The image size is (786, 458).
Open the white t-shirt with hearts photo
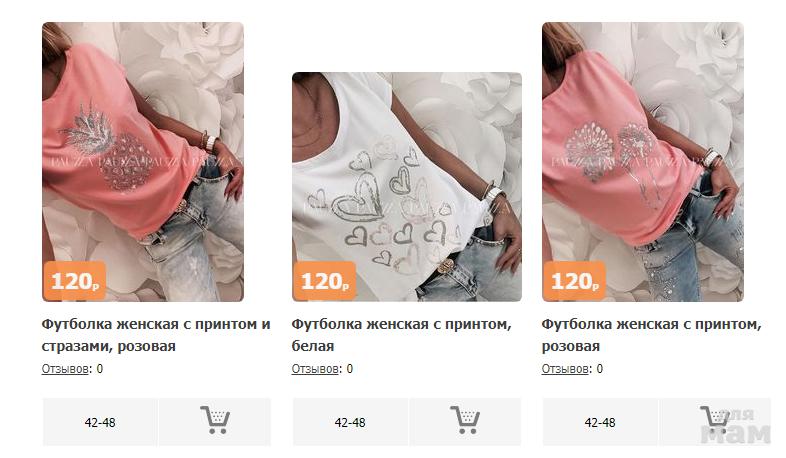click(407, 186)
